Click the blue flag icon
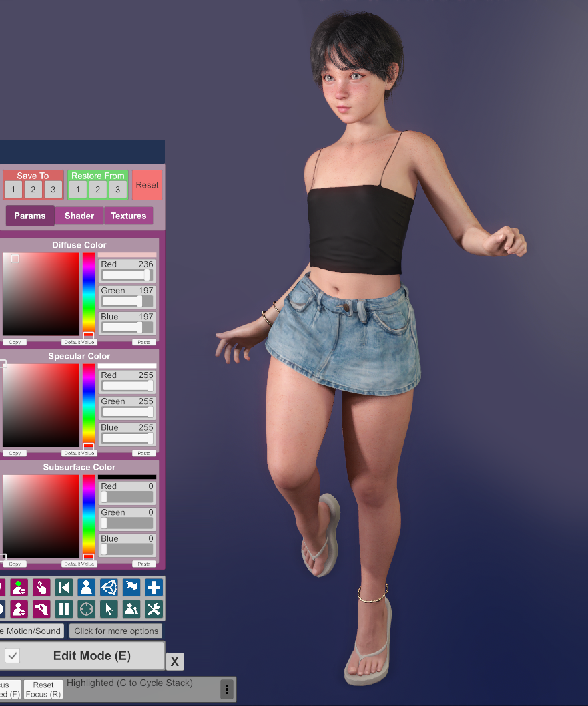The image size is (588, 706). tap(131, 588)
